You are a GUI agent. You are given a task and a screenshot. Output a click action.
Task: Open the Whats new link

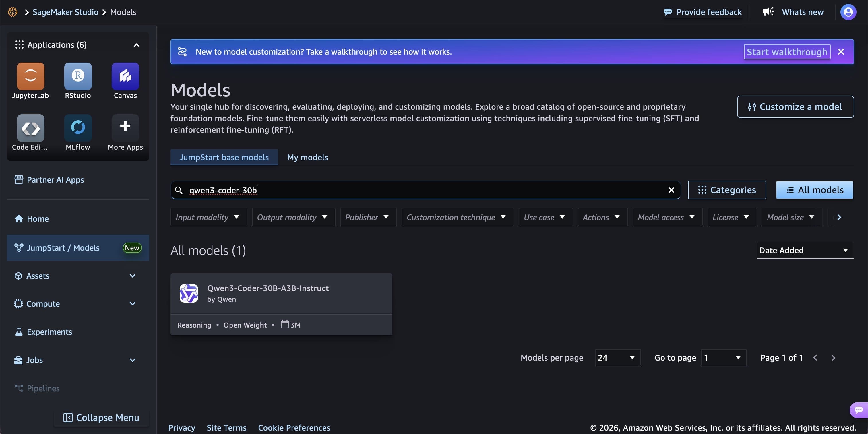802,12
